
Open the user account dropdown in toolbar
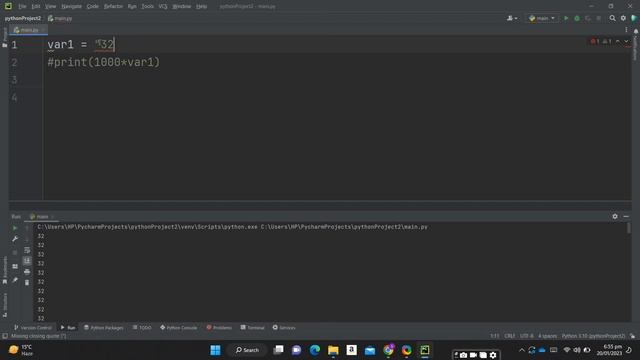(512, 18)
